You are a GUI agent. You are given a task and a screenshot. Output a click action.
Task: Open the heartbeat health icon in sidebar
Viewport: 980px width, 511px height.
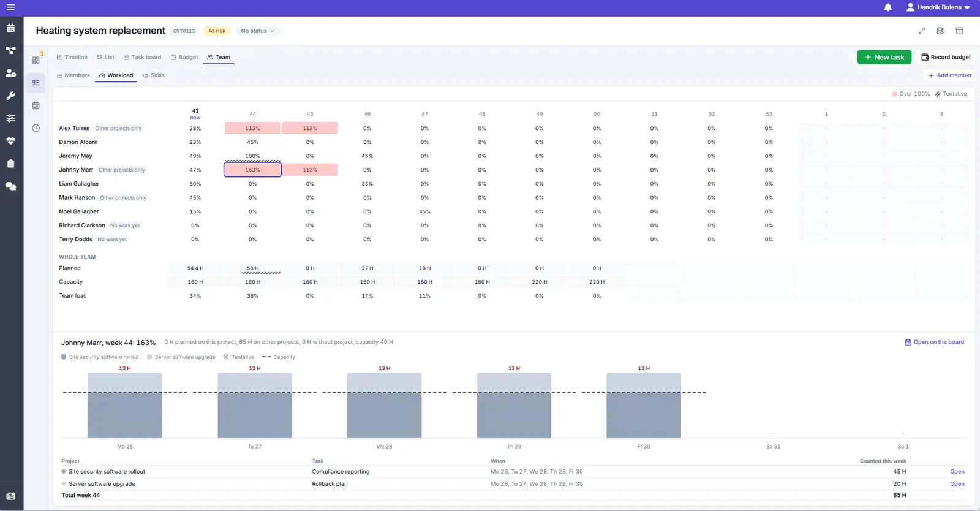click(10, 141)
